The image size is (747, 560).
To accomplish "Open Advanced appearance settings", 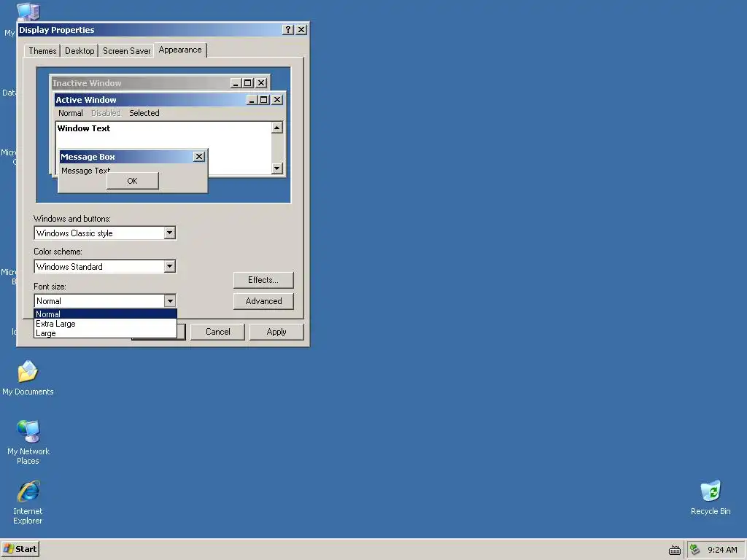I will (263, 301).
